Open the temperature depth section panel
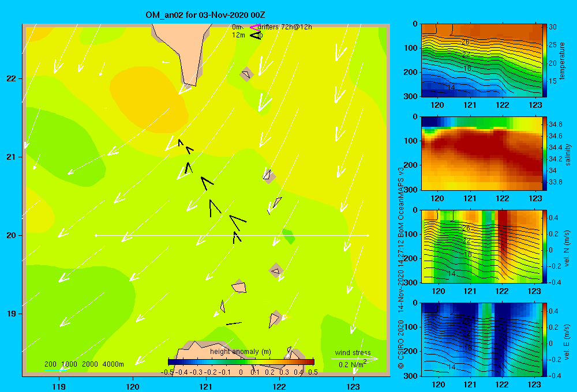This screenshot has width=577, height=392. click(x=481, y=61)
